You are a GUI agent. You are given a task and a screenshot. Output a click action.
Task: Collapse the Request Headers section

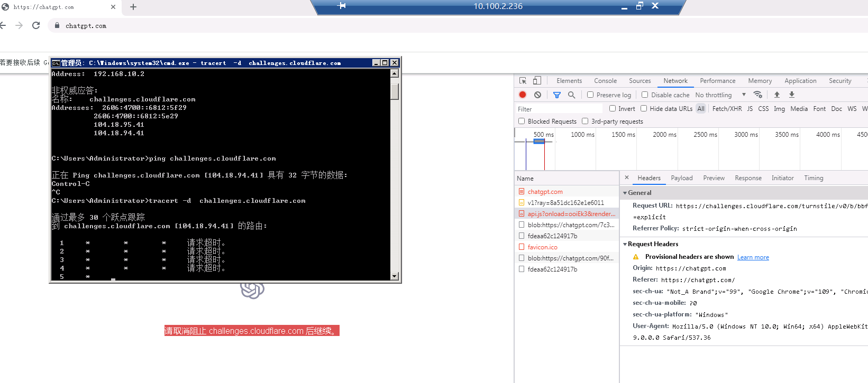click(x=625, y=244)
